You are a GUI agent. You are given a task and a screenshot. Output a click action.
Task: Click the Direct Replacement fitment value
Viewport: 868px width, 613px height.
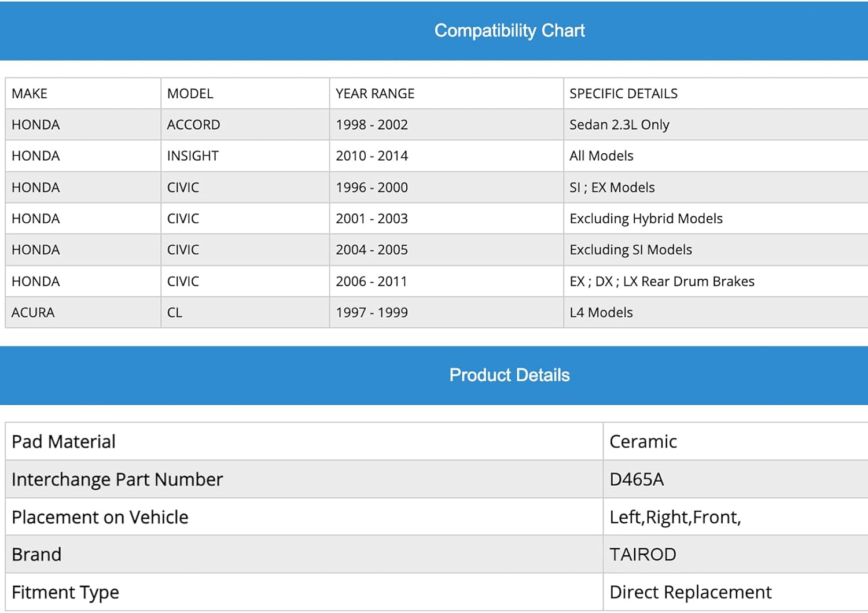coord(690,592)
